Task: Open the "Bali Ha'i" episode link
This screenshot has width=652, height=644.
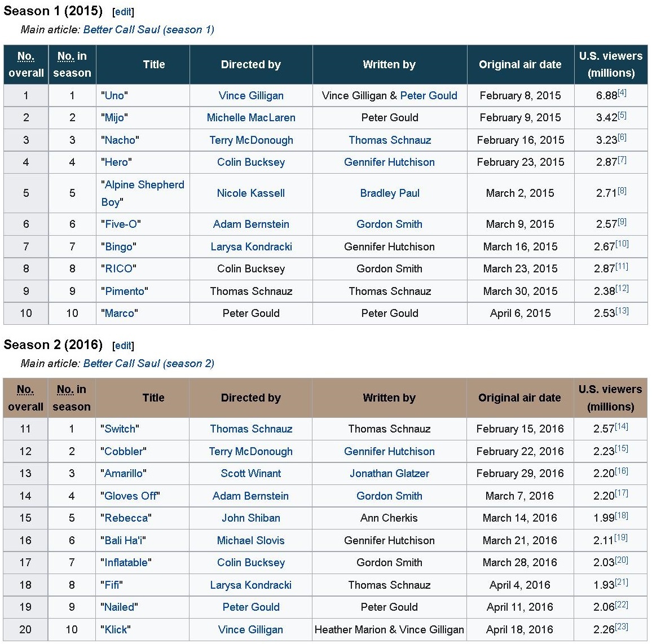Action: point(123,540)
